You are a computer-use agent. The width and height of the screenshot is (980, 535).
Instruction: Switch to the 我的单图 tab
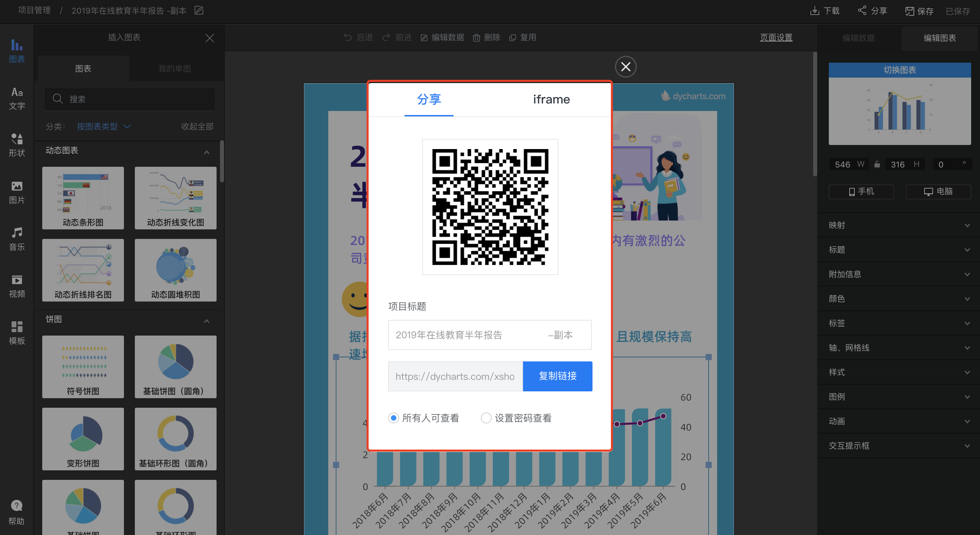coord(175,68)
